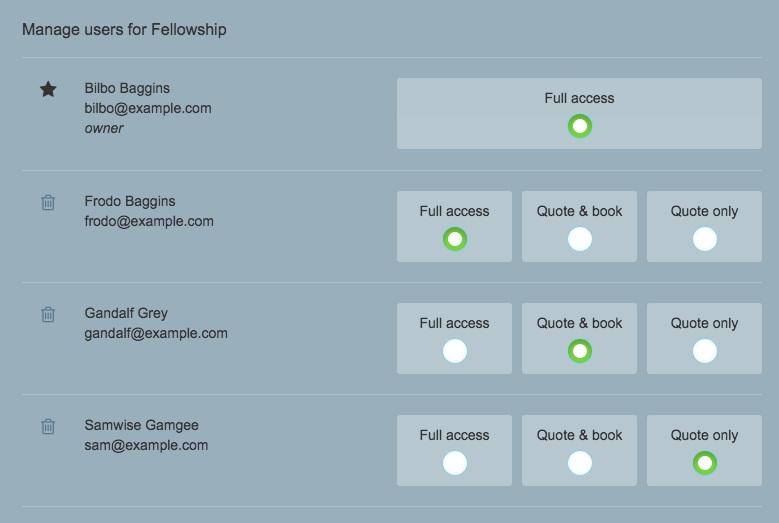The image size is (779, 523).
Task: Grant Gandalf Grey Full access
Action: tap(455, 351)
